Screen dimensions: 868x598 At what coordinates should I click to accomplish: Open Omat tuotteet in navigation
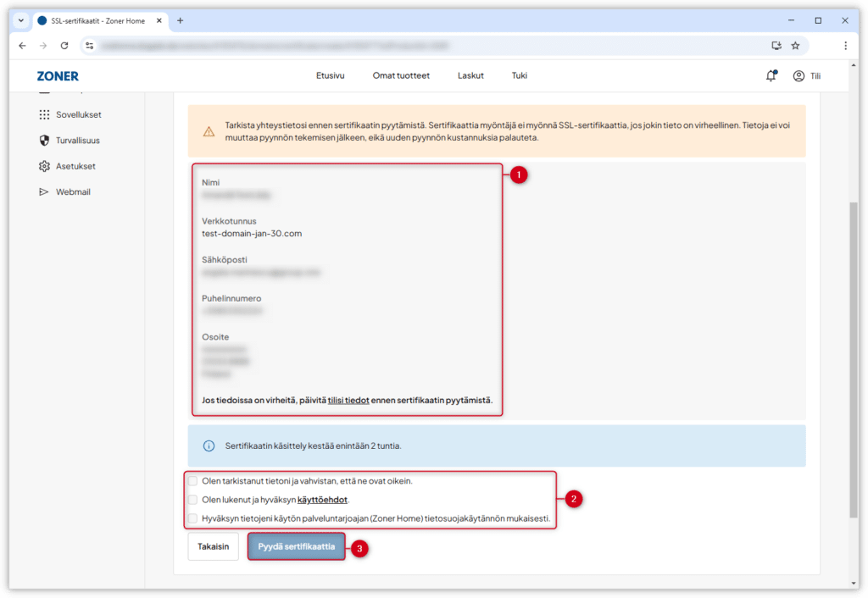(401, 75)
